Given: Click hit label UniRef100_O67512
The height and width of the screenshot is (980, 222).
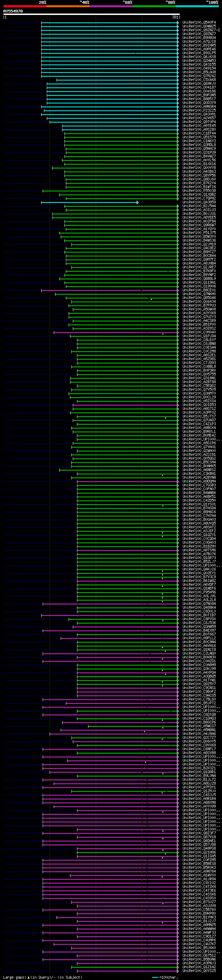Looking at the screenshot, I should (x=199, y=955).
